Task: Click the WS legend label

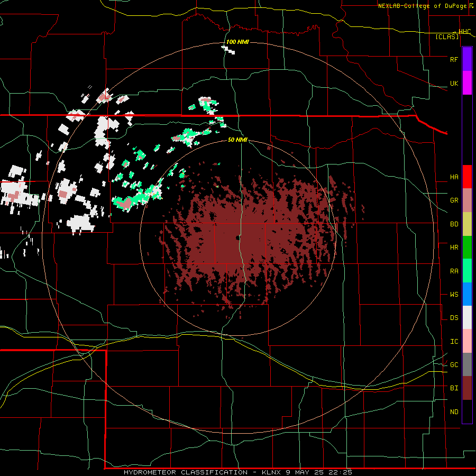Action: pyautogui.click(x=454, y=295)
